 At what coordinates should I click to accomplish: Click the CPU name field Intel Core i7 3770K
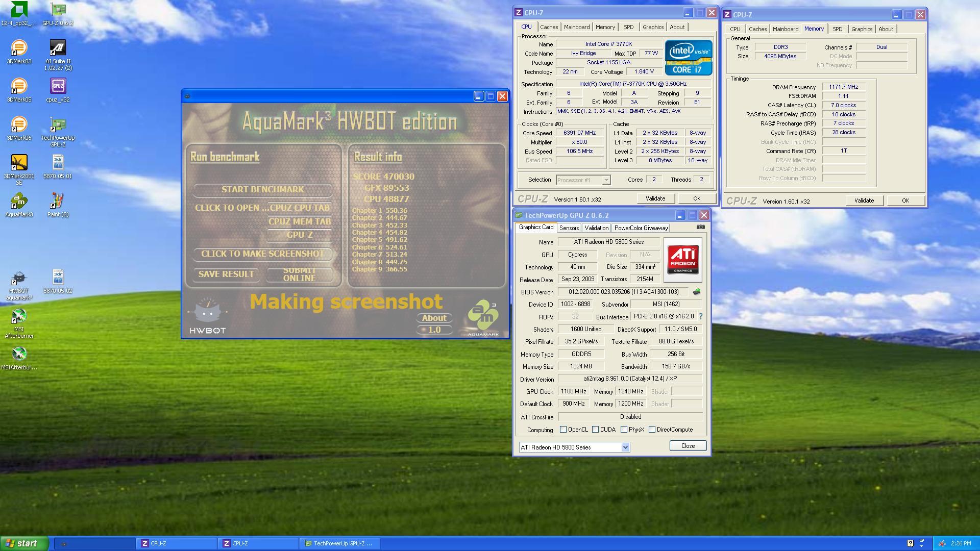(608, 44)
